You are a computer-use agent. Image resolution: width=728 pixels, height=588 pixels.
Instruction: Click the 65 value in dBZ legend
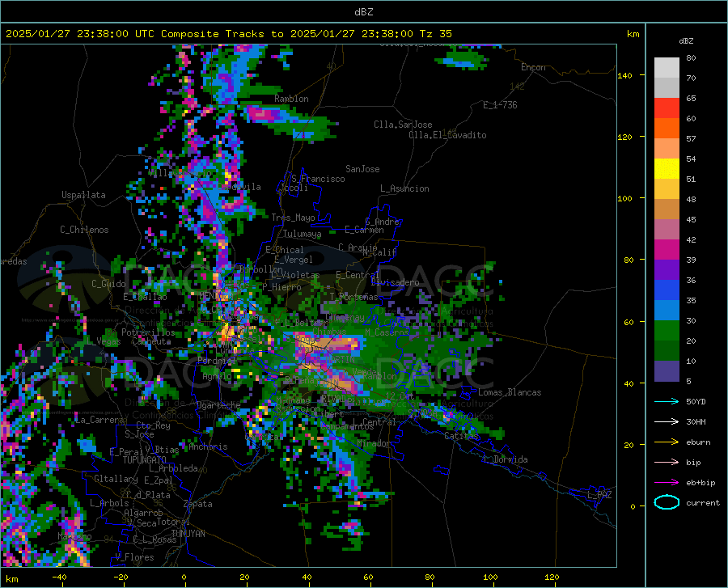pos(691,98)
